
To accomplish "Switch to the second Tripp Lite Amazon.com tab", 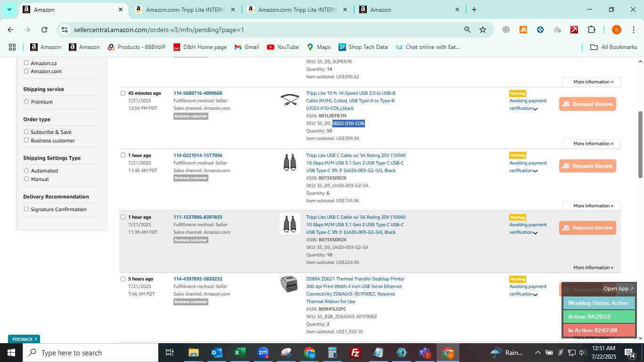I will tap(297, 9).
